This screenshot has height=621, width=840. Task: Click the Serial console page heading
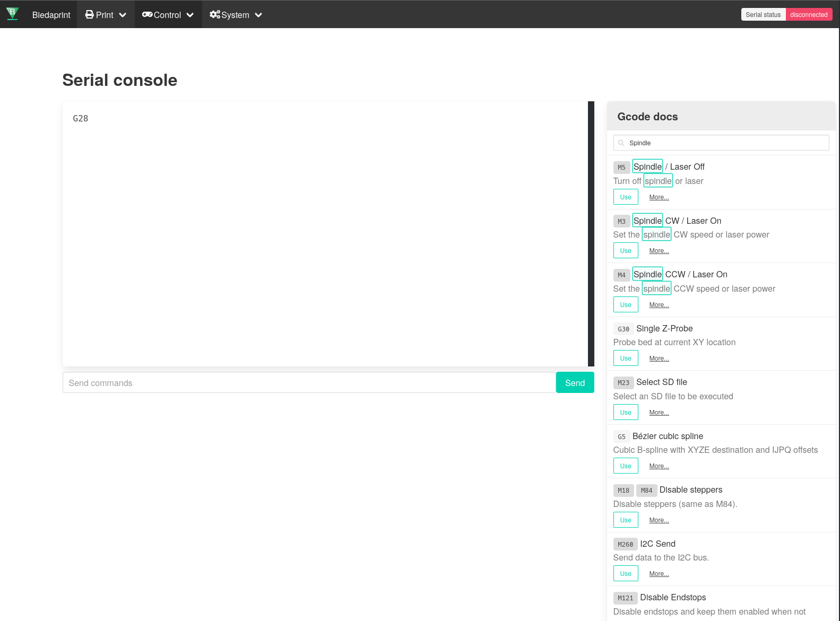(120, 80)
